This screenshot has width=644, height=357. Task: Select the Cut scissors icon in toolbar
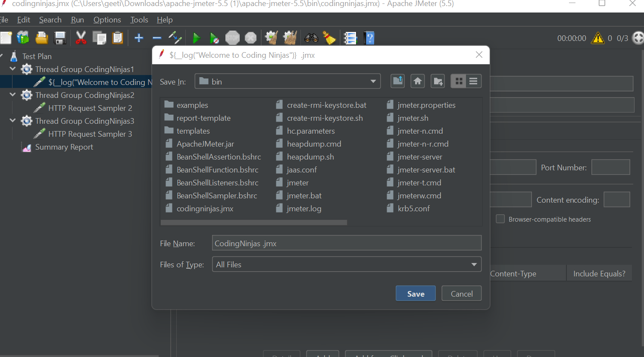pos(81,38)
